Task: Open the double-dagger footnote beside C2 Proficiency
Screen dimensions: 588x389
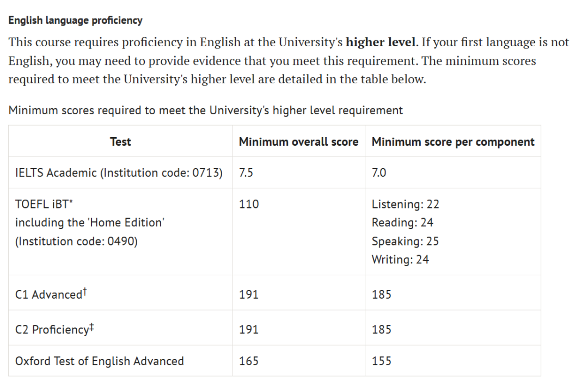Action: pos(91,328)
